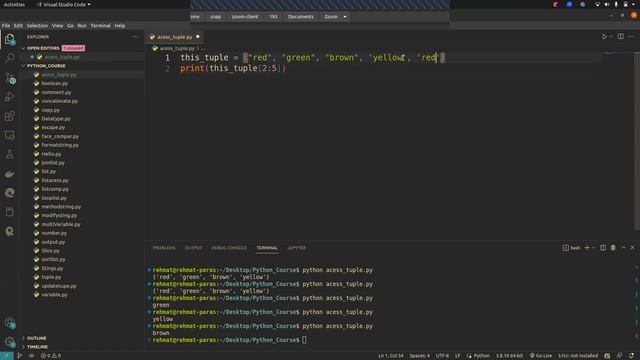Image resolution: width=640 pixels, height=360 pixels.
Task: Open notifications bell in status bar
Action: 631,356
